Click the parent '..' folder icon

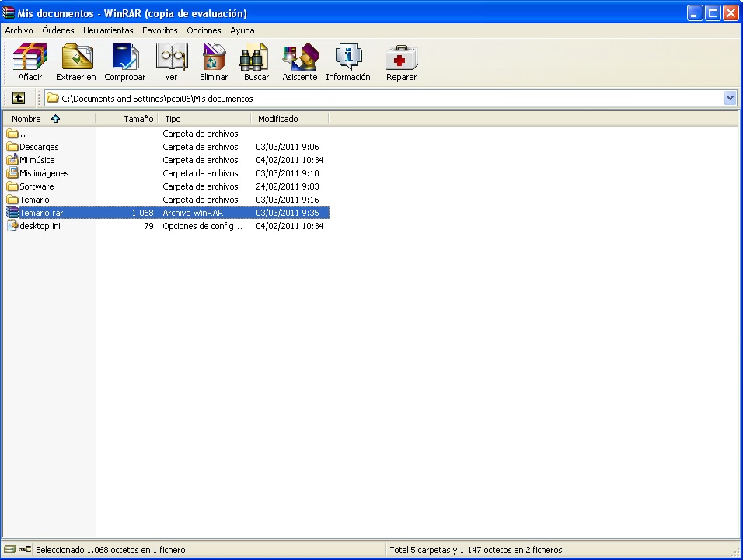(12, 134)
